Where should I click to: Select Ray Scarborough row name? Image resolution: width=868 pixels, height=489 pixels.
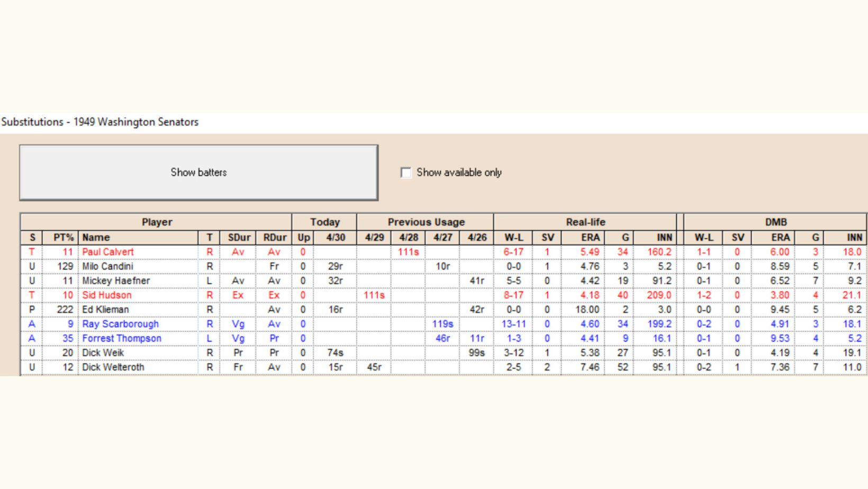tap(120, 324)
